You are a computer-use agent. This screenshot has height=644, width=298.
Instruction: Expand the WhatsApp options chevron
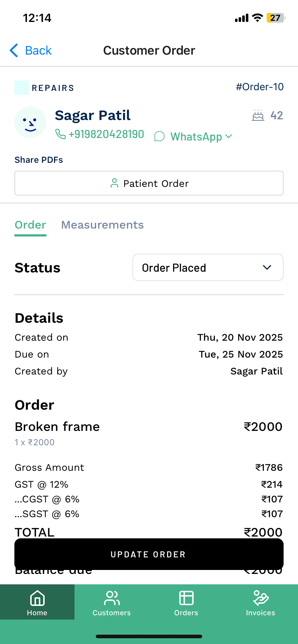[229, 136]
